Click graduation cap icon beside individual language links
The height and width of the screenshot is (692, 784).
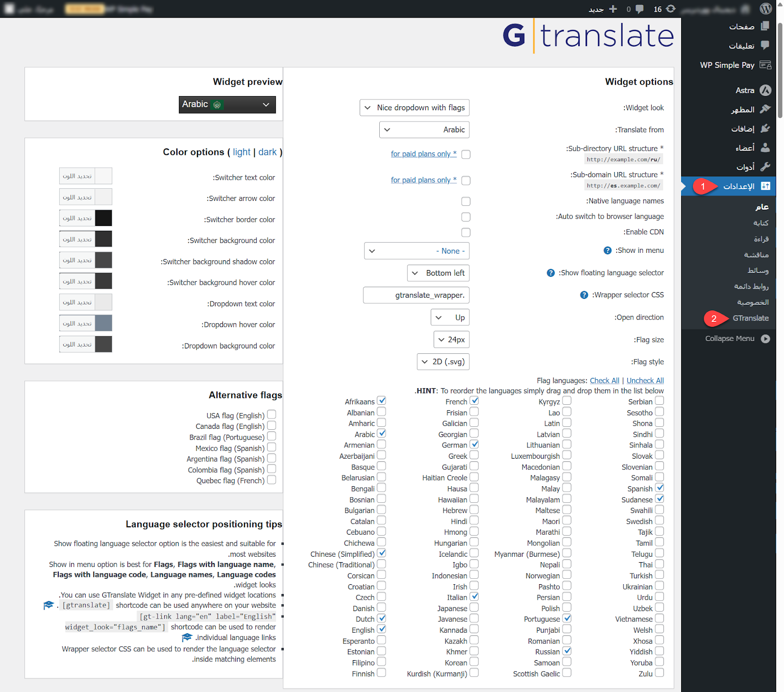click(187, 638)
